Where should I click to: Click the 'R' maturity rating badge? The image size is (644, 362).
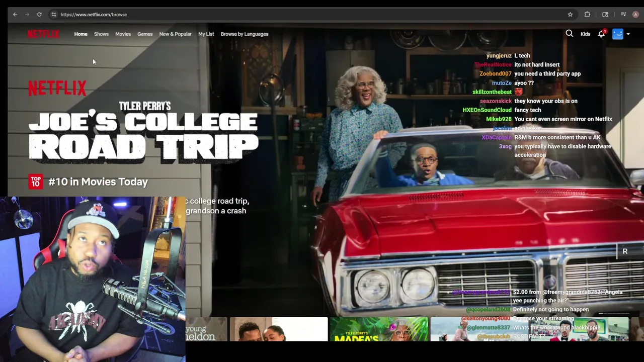coord(625,251)
